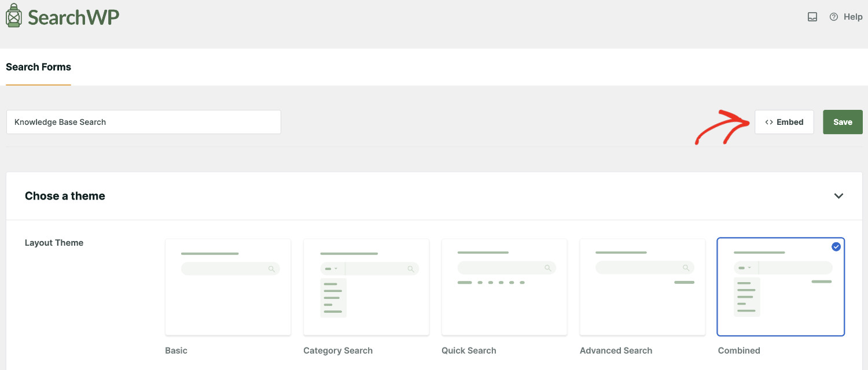This screenshot has width=868, height=370.
Task: Open the Embed options
Action: [784, 122]
